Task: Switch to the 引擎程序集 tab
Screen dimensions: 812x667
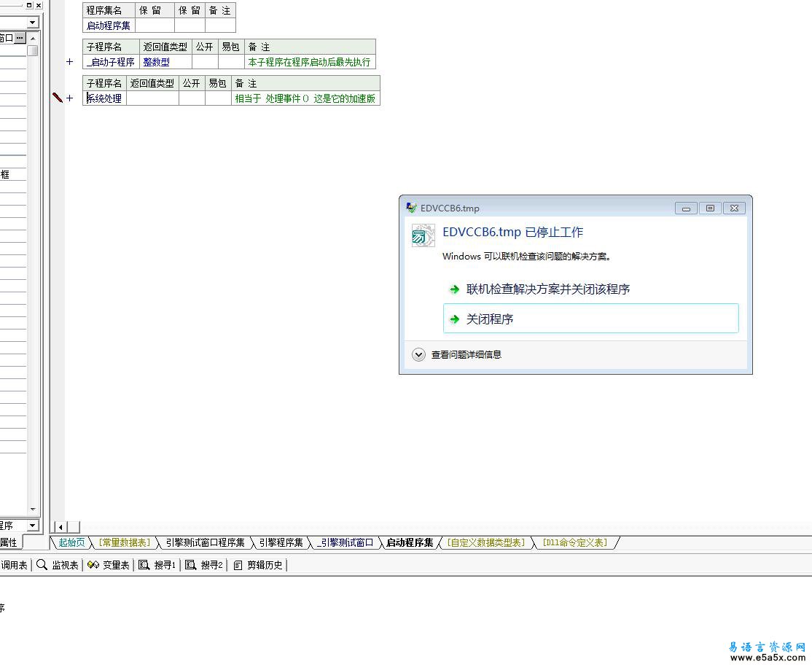Action: pos(281,542)
